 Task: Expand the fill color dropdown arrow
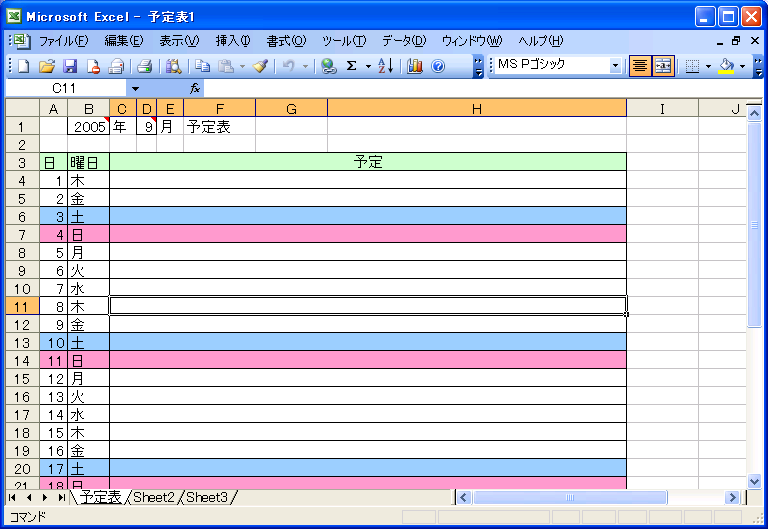743,66
